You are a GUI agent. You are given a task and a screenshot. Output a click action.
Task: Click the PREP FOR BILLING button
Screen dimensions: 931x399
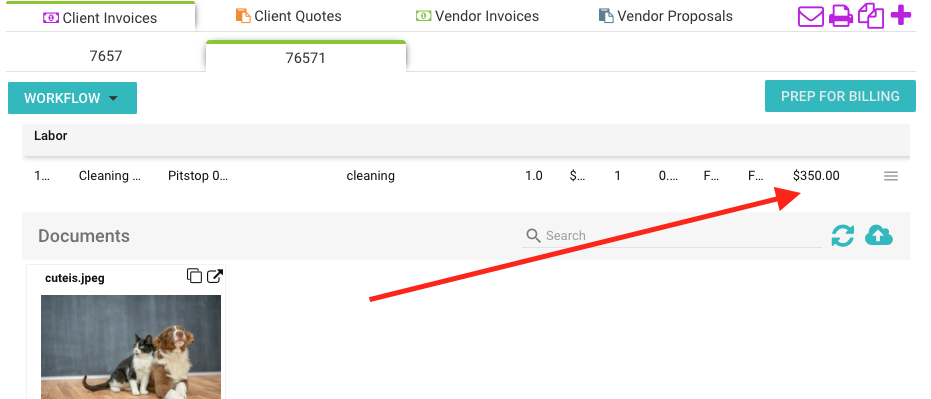tap(840, 96)
